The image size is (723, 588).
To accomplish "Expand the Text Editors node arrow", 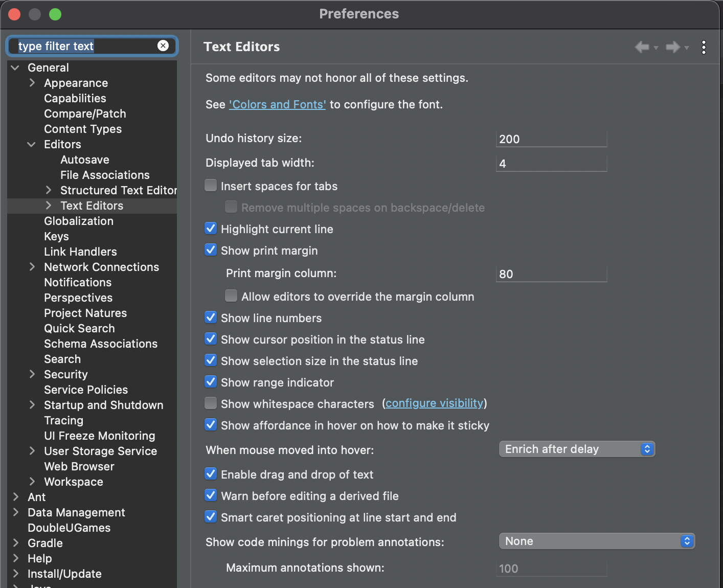I will [x=49, y=206].
